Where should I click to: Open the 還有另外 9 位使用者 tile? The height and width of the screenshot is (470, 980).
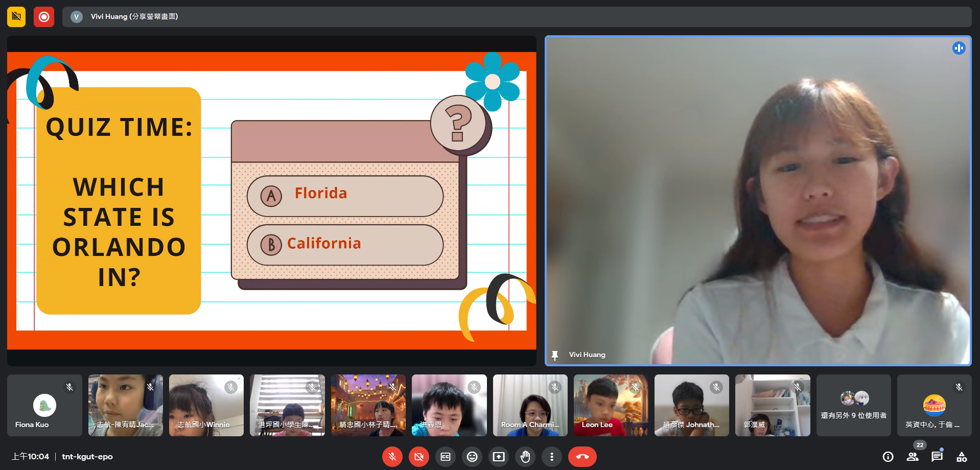[854, 406]
